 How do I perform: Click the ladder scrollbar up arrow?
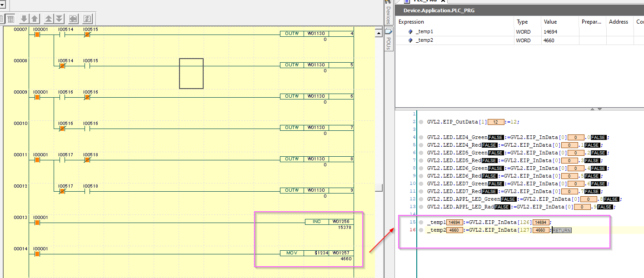pos(379,33)
